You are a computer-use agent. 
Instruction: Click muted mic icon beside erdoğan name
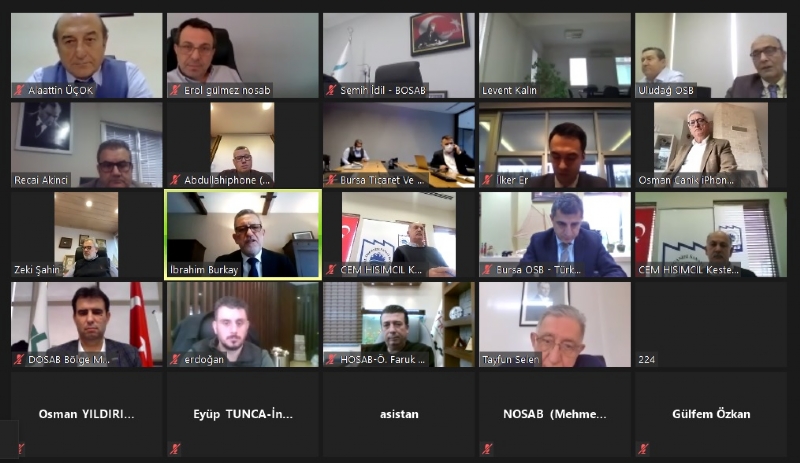(x=175, y=360)
